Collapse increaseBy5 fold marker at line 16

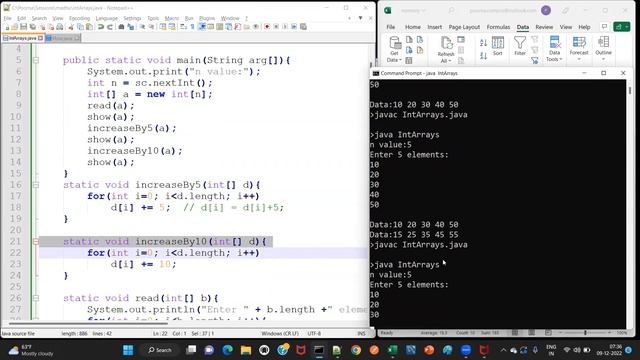36,185
